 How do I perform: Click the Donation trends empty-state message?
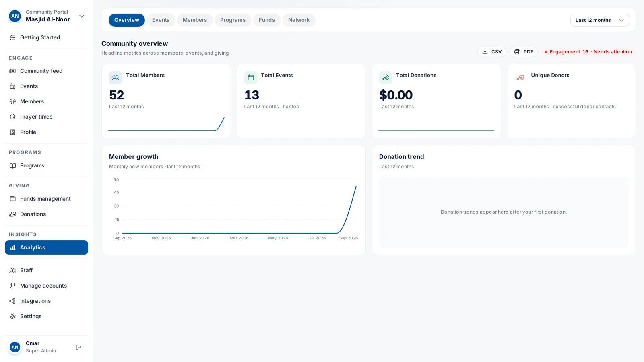[504, 212]
